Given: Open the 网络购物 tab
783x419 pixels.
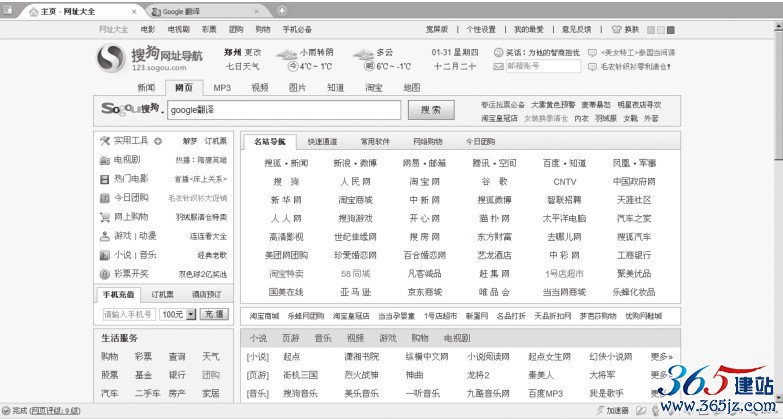Looking at the screenshot, I should coord(428,142).
